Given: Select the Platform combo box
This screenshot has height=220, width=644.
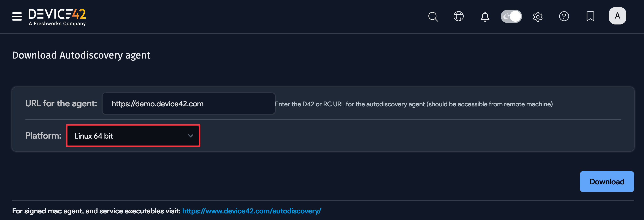Looking at the screenshot, I should coord(133,136).
